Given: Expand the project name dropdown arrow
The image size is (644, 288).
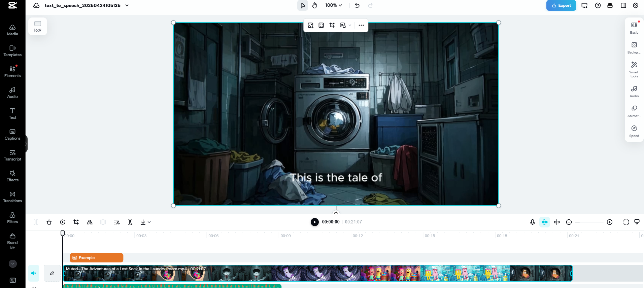Looking at the screenshot, I should [x=127, y=5].
